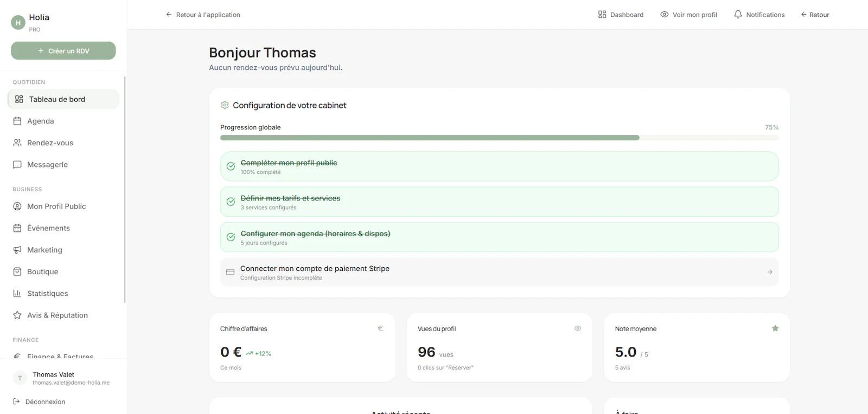
Task: Click the Stripe payment card icon
Action: [230, 272]
